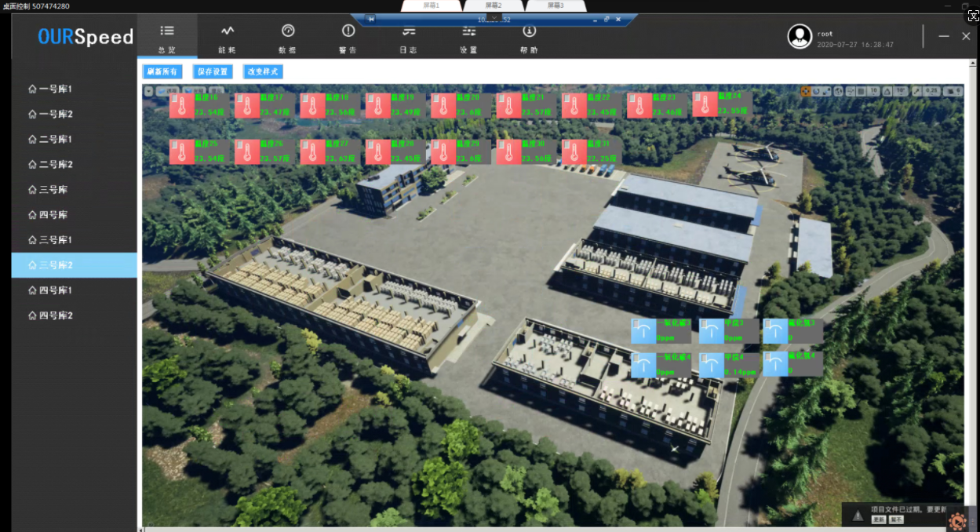Select 四号库2 in the sidebar

pyautogui.click(x=55, y=315)
